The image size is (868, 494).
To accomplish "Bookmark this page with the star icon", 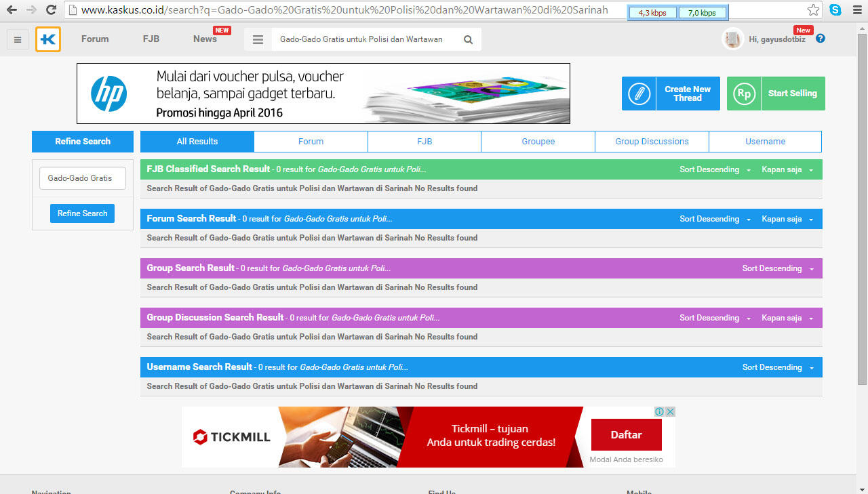I will [813, 10].
